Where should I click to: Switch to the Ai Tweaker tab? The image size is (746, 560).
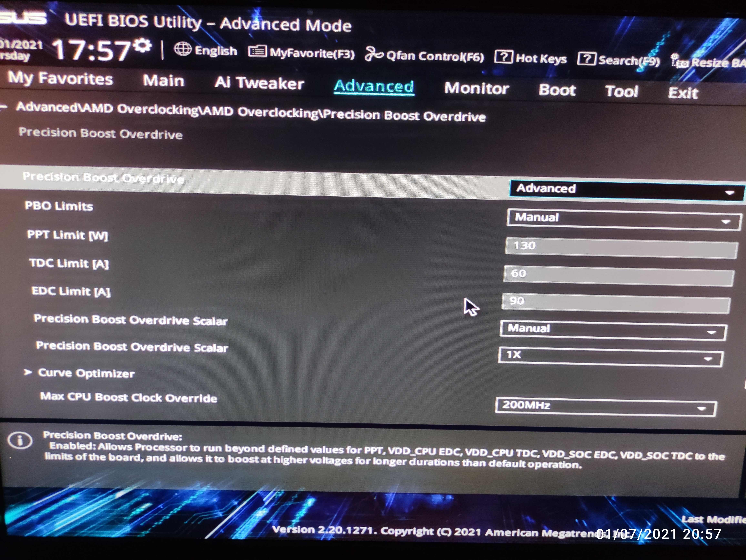(259, 83)
